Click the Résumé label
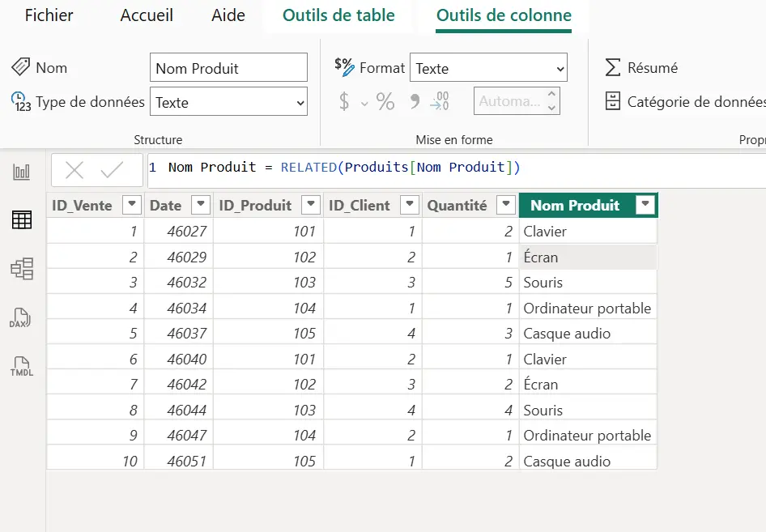This screenshot has height=532, width=766. (652, 67)
